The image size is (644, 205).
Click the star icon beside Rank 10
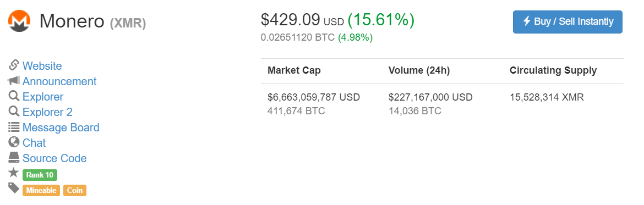click(x=14, y=173)
